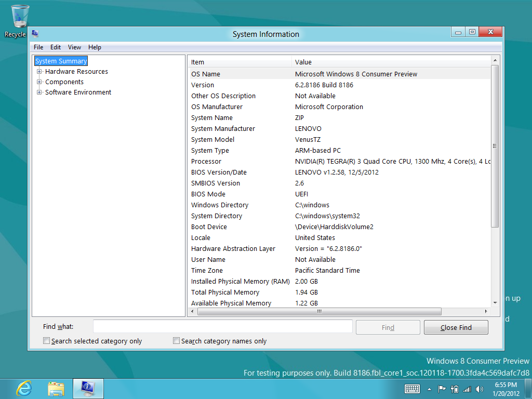This screenshot has width=532, height=399.
Task: Show hidden tray icons arrow
Action: pos(429,389)
